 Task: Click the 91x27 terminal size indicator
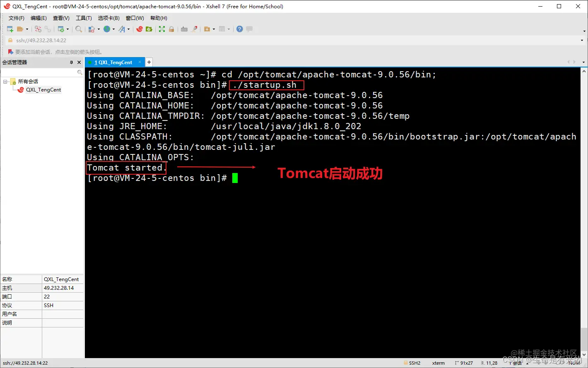click(x=464, y=363)
